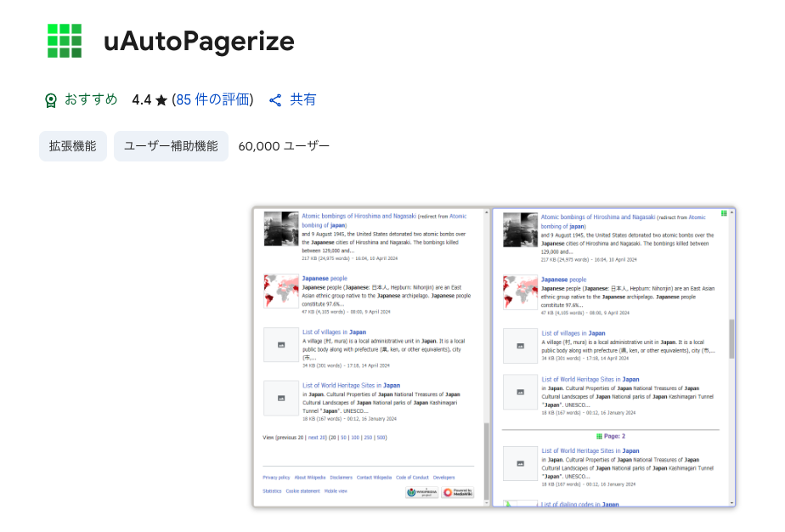Open the 拡張機能 category chip
785x532 pixels.
click(x=73, y=146)
